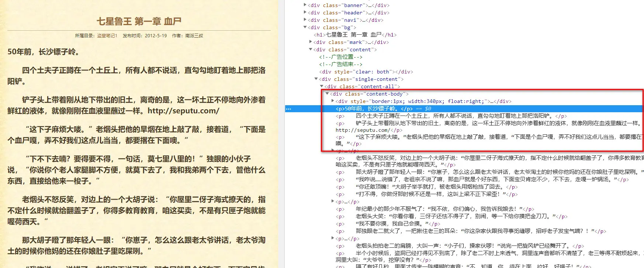Select the p node starting '老烟头大笑'
This screenshot has height=268, width=644.
coord(451,216)
